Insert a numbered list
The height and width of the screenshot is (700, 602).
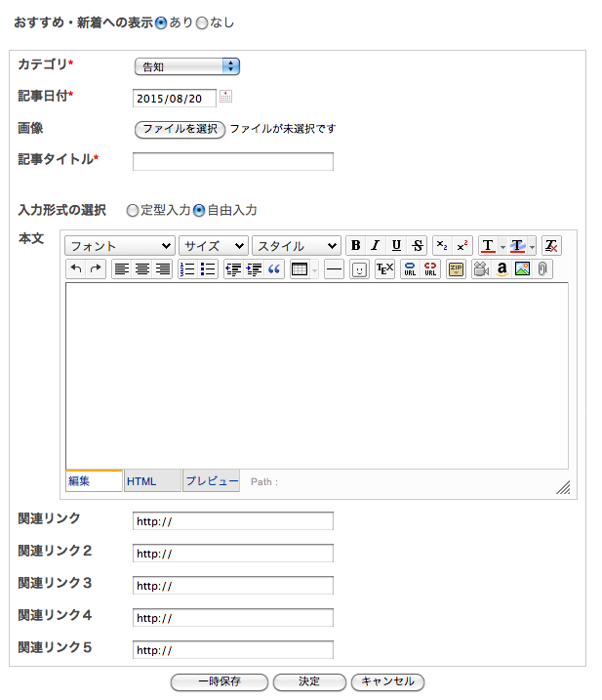click(187, 269)
